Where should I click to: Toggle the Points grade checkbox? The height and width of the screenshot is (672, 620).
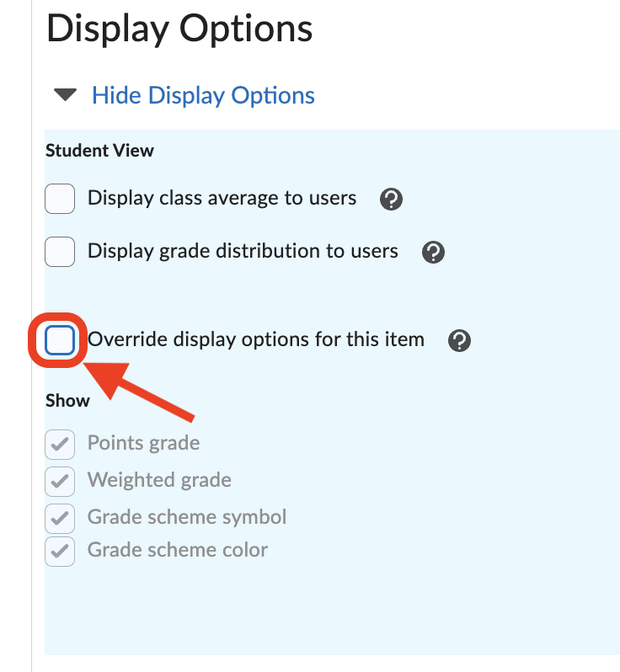pyautogui.click(x=60, y=444)
